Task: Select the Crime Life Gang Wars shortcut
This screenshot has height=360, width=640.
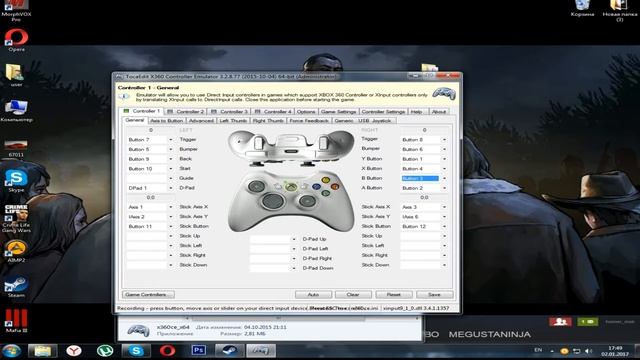Action: pyautogui.click(x=16, y=219)
